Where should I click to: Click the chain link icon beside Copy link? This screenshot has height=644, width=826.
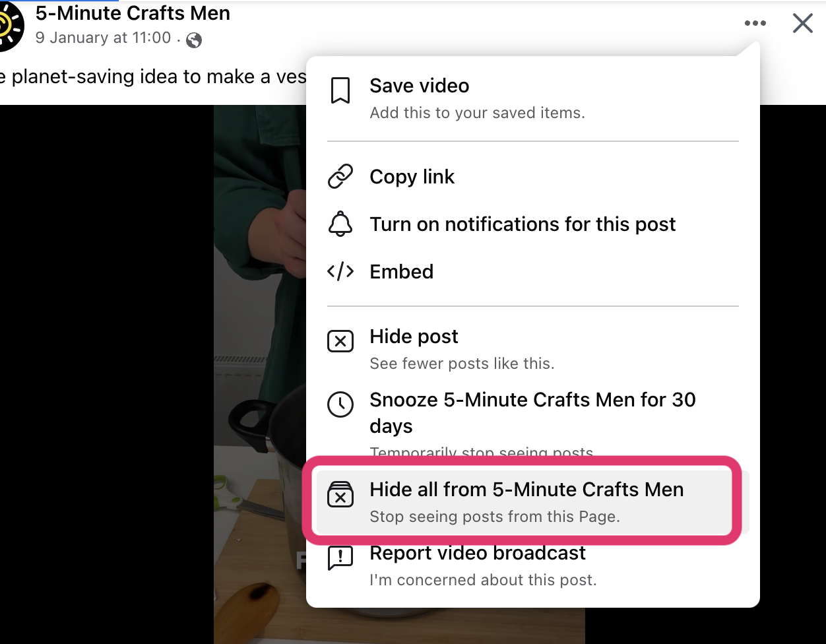click(x=340, y=177)
